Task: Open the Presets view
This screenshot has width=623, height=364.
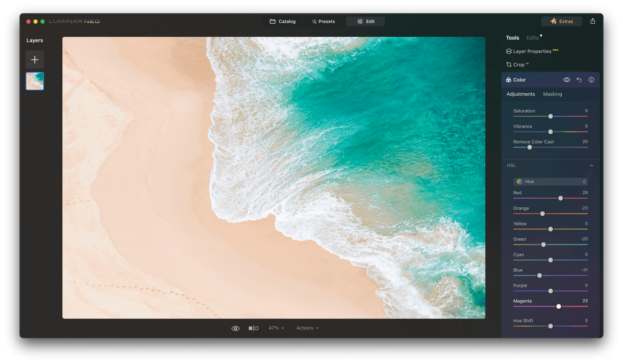Action: tap(323, 21)
